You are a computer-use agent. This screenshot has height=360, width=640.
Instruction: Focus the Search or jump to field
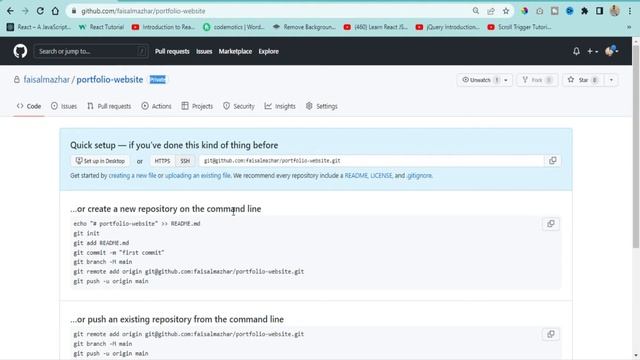click(91, 51)
